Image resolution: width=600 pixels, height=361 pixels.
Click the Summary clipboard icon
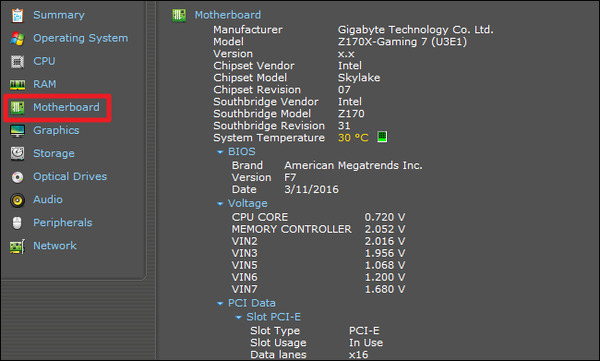pos(17,15)
